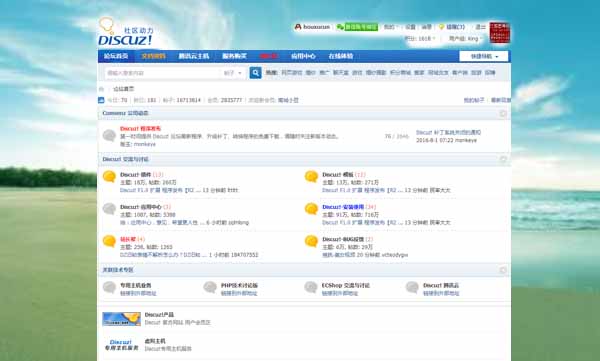This screenshot has width=600, height=361.
Task: Open the Discuz! 应用中心 forum link
Action: [x=141, y=207]
